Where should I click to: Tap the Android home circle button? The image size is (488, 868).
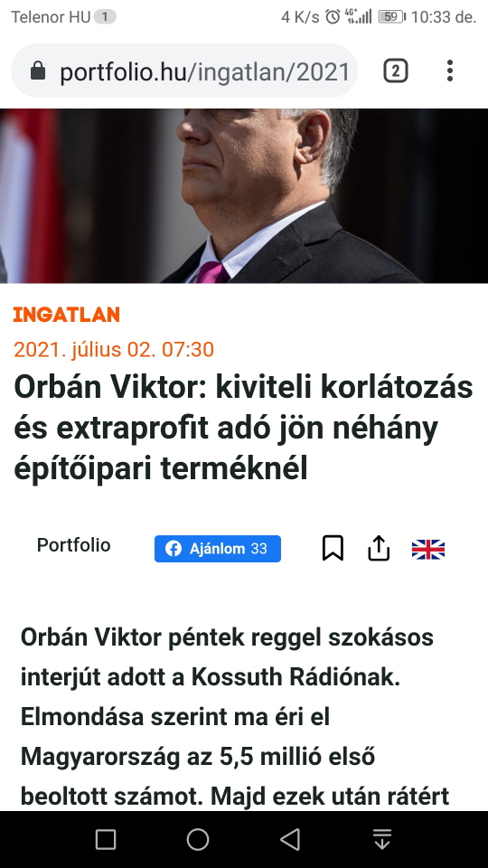pos(198,839)
